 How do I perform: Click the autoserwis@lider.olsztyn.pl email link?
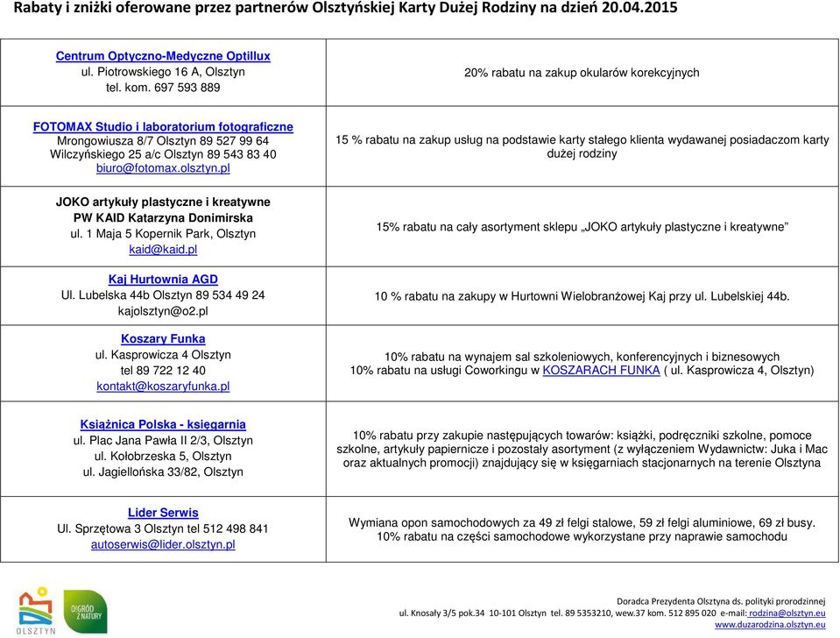[163, 545]
